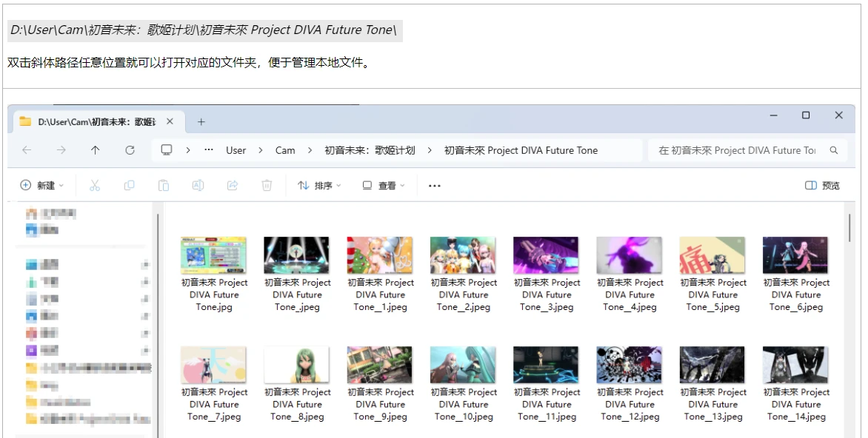
Task: Open the 查看 (View) dropdown
Action: click(384, 185)
